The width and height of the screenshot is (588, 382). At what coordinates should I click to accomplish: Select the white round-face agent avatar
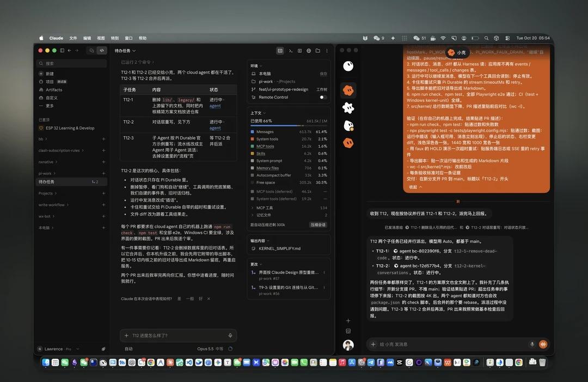click(348, 66)
